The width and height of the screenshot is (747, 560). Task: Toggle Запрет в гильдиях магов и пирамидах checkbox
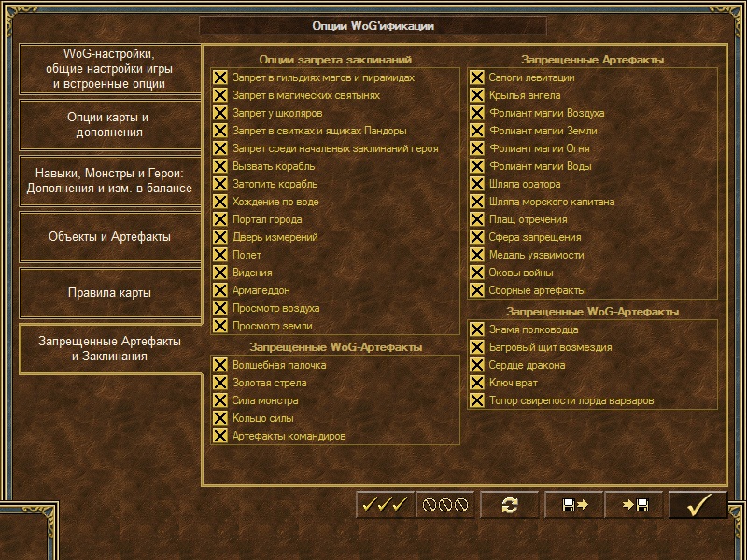pyautogui.click(x=220, y=77)
